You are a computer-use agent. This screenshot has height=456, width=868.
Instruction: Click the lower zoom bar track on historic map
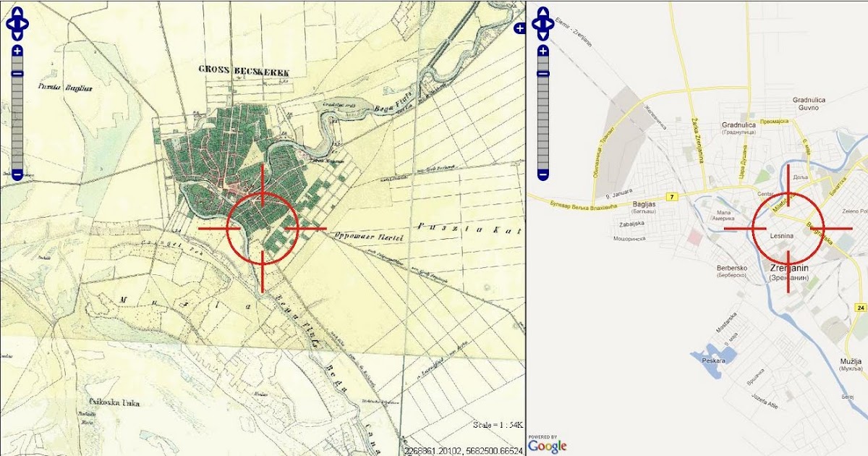pos(17,123)
